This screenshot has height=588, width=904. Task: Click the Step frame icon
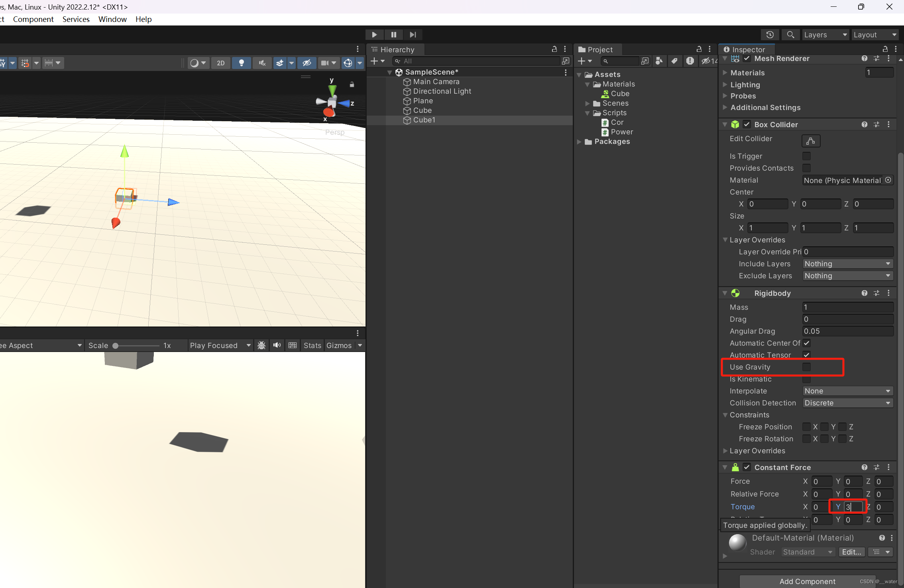(413, 35)
